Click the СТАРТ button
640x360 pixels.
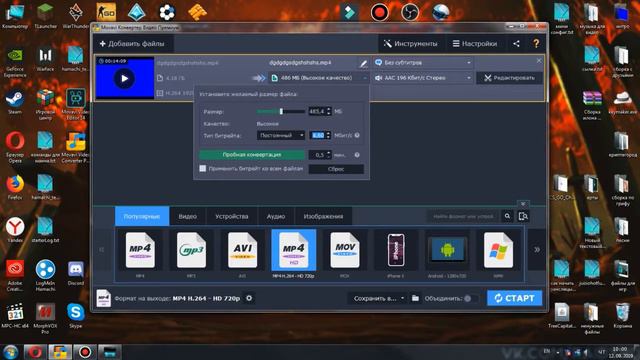[514, 298]
